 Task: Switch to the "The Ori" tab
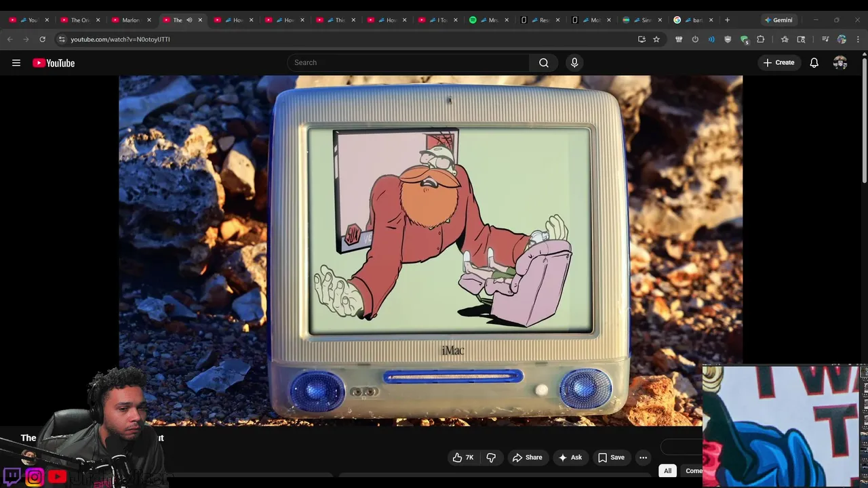tap(80, 20)
